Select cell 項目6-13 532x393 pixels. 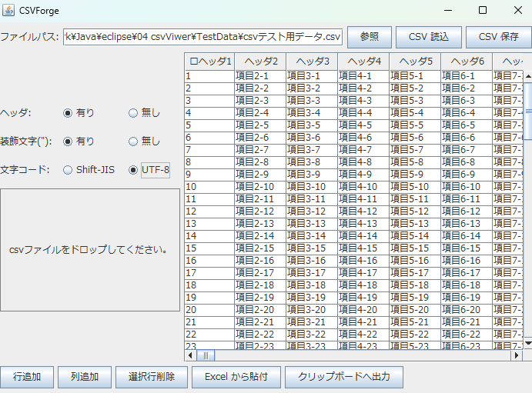point(467,224)
